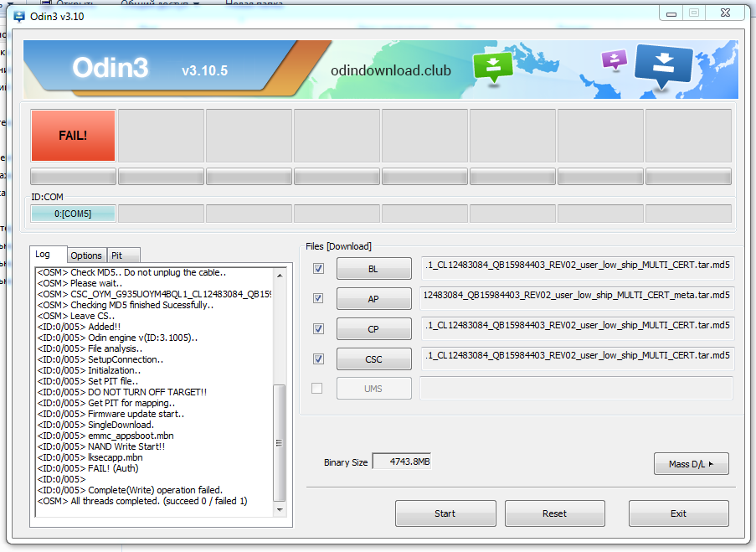Click the log scrollbar thumb
Screen dimensions: 756x552
(x=279, y=443)
